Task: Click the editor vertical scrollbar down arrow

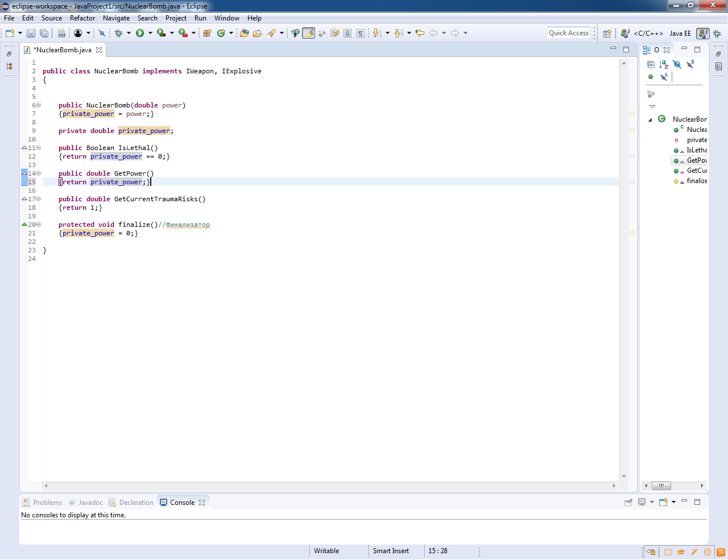Action: click(x=624, y=476)
